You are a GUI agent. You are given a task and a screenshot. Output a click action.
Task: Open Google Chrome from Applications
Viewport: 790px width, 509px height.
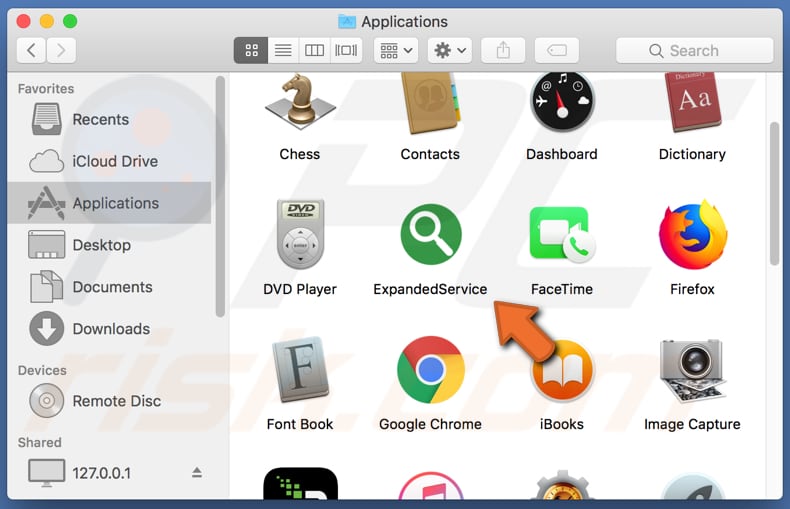(430, 370)
